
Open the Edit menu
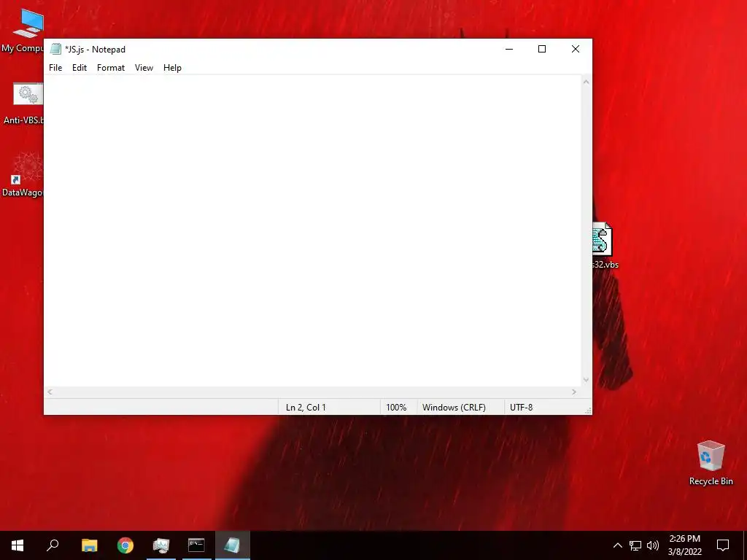tap(79, 68)
